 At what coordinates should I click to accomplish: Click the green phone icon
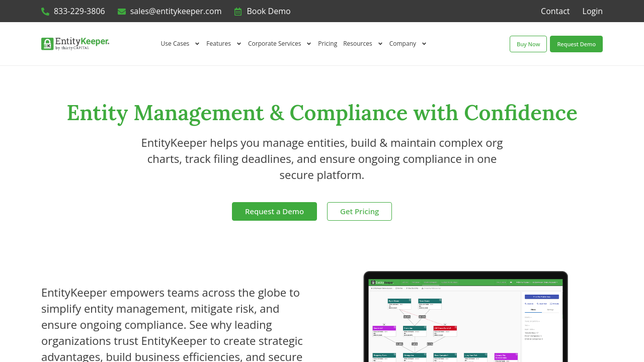coord(45,11)
